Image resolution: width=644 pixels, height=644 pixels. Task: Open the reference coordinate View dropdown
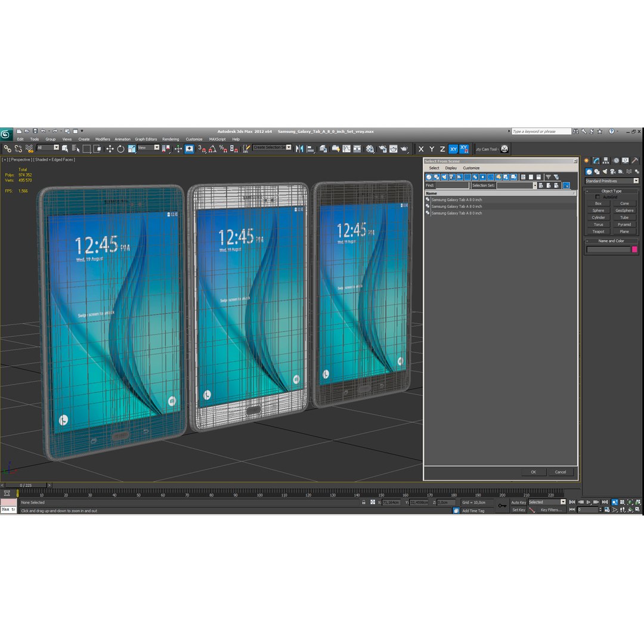coord(148,147)
